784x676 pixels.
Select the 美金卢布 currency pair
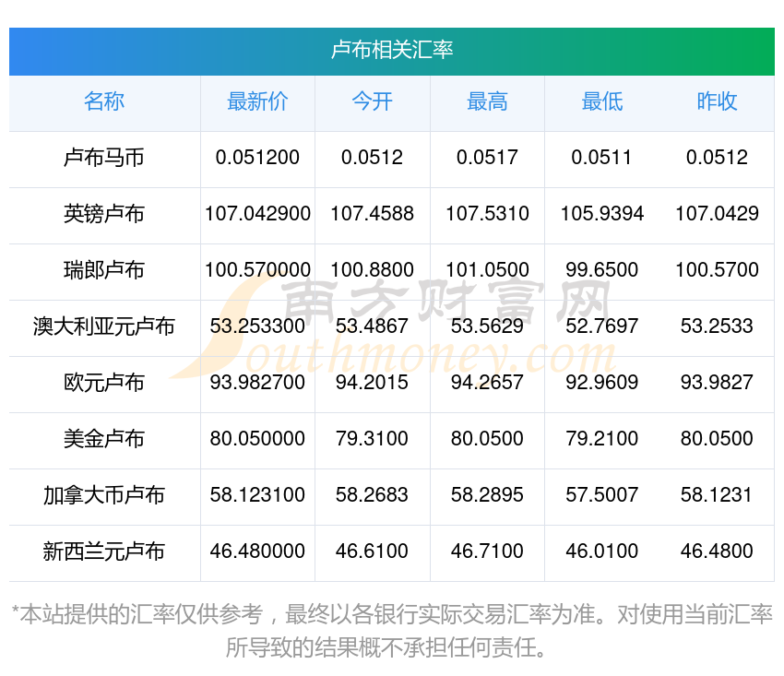click(x=104, y=439)
